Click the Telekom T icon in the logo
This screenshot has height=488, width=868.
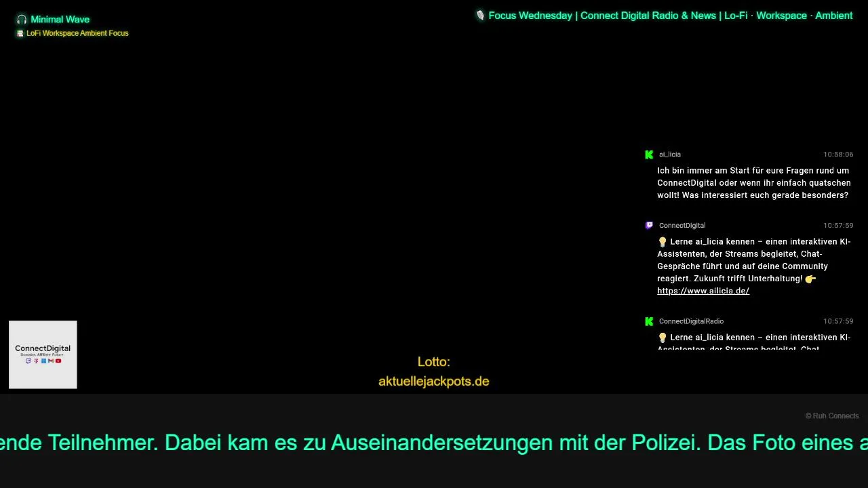click(x=36, y=361)
